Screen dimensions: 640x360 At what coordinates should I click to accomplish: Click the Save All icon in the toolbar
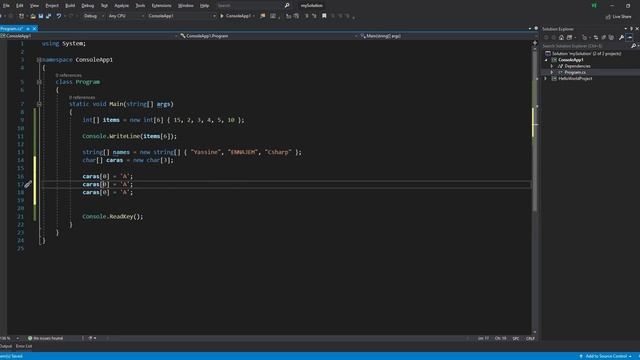[49, 16]
